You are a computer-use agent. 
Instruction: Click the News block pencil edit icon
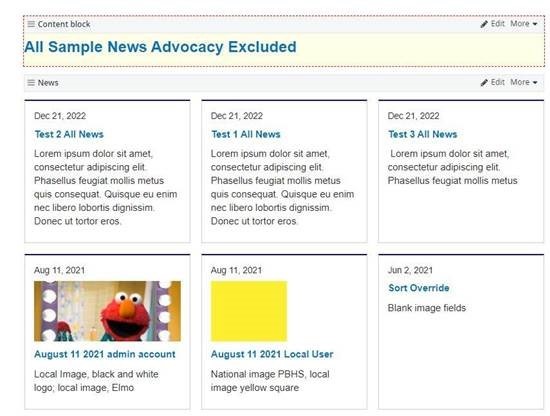pos(484,83)
